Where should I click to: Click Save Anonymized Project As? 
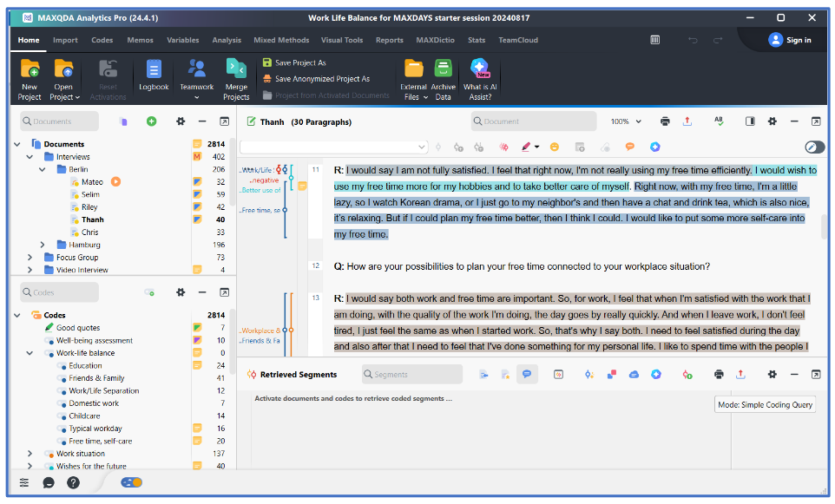click(316, 79)
